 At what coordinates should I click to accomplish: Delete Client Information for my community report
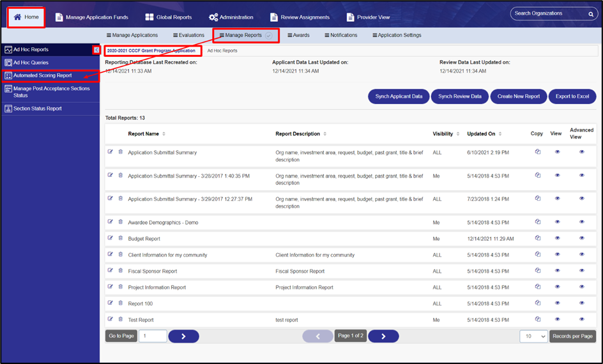click(120, 254)
